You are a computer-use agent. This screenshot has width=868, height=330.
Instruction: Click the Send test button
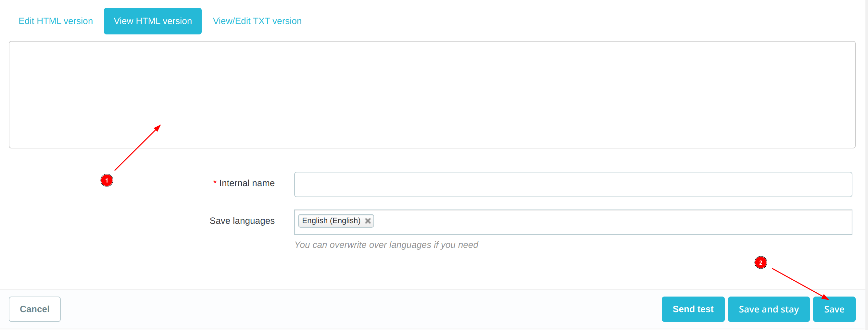click(x=693, y=309)
